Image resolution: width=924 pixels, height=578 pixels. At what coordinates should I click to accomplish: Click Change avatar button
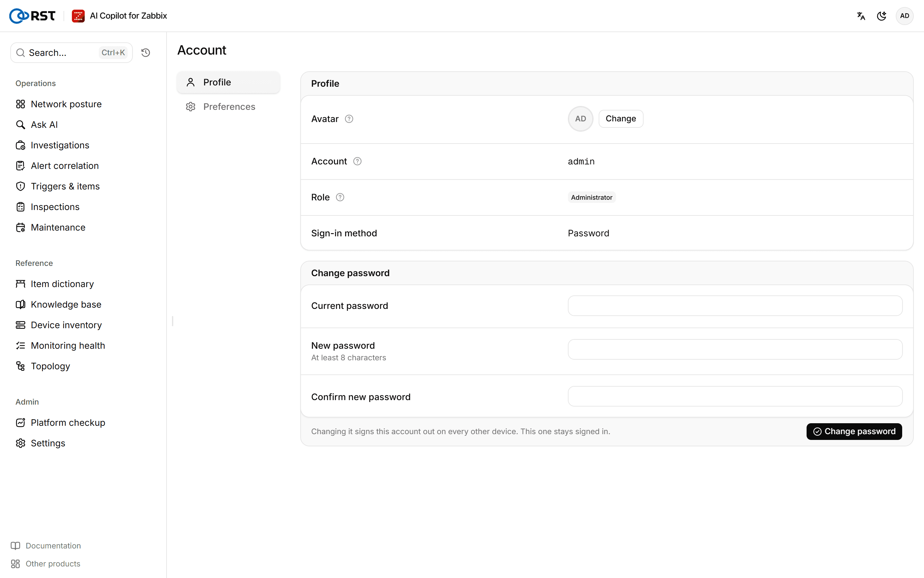(621, 118)
